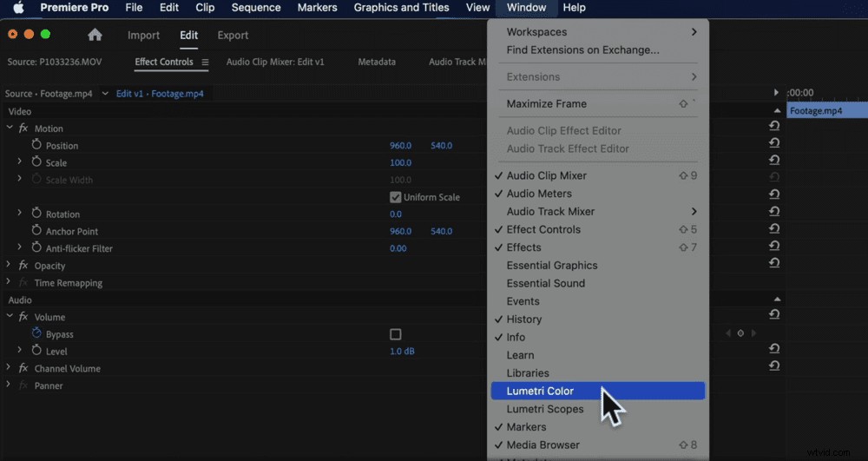The width and height of the screenshot is (868, 461).
Task: Open the source clip dropdown arrow
Action: coord(105,94)
